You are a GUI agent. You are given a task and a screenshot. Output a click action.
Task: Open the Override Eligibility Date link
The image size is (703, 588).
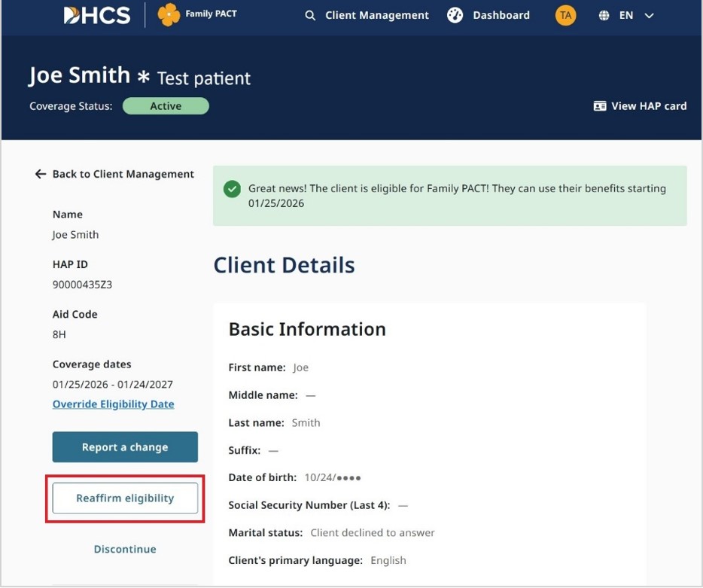coord(113,404)
